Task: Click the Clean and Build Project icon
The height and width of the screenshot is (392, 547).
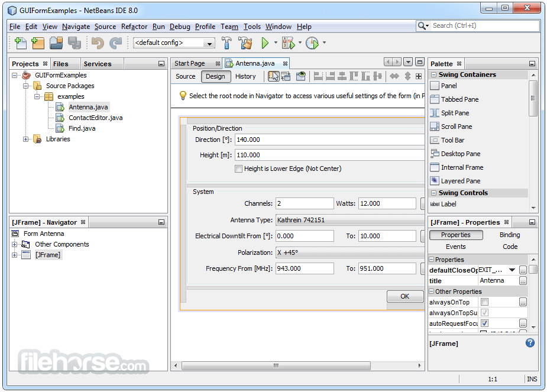Action: tap(245, 43)
